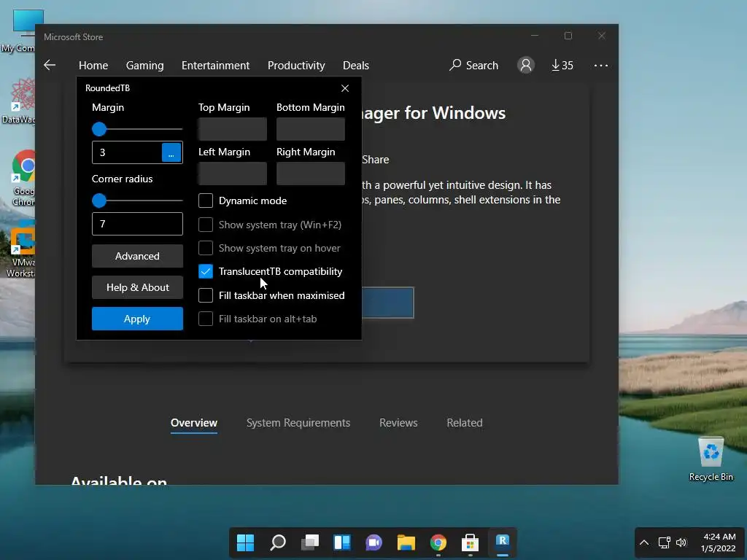
Task: Click the margin ellipsis button beside 3
Action: click(171, 152)
